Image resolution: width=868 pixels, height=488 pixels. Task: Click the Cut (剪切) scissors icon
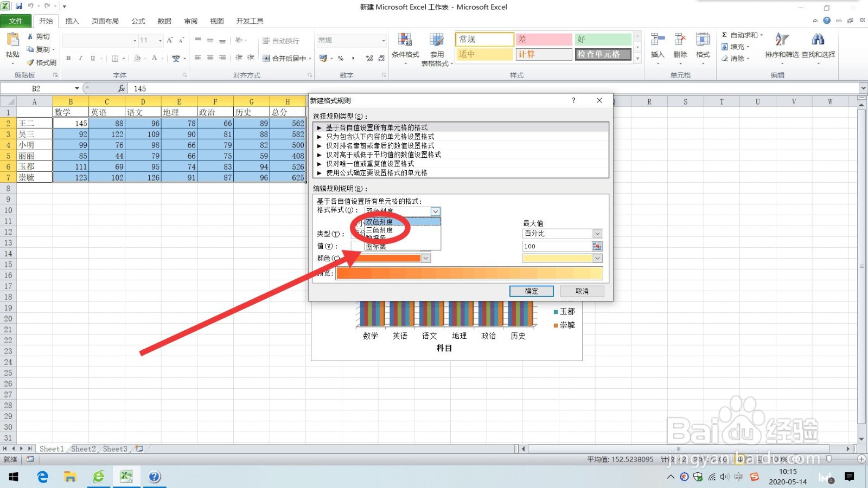point(30,36)
